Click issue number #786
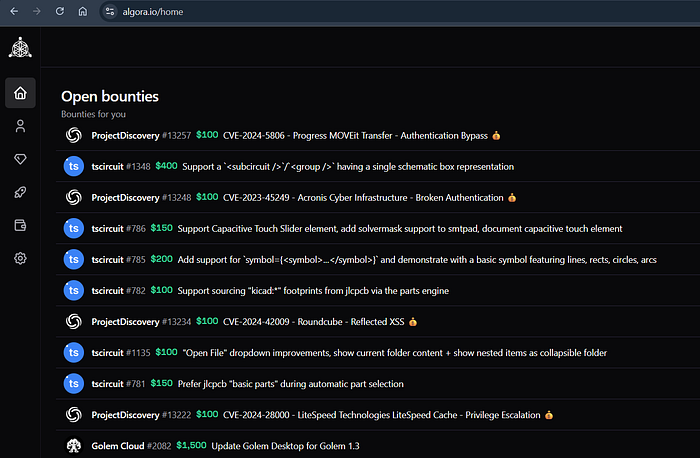This screenshot has width=700, height=458. pos(136,229)
